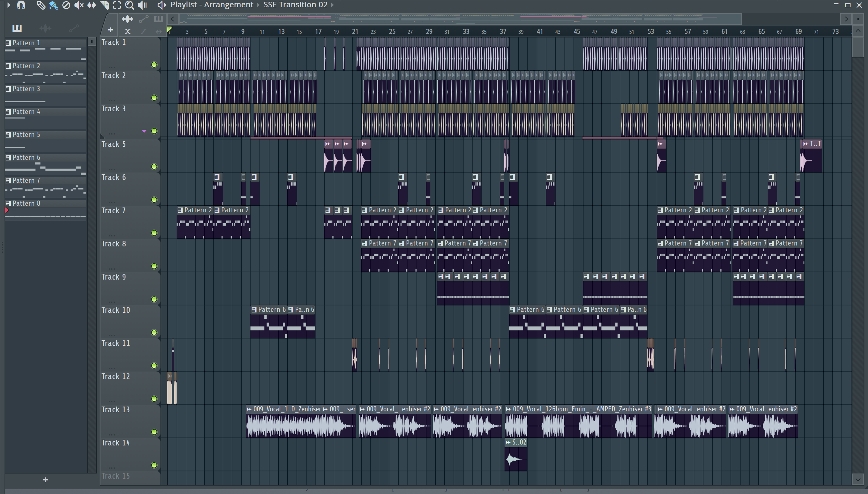Screen dimensions: 868x494
Task: Select the Draw pencil tool
Action: (x=41, y=5)
